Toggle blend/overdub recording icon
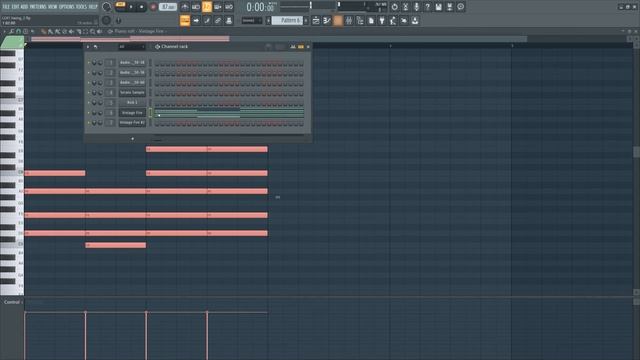Screen dimensions: 640x360 tap(218, 7)
